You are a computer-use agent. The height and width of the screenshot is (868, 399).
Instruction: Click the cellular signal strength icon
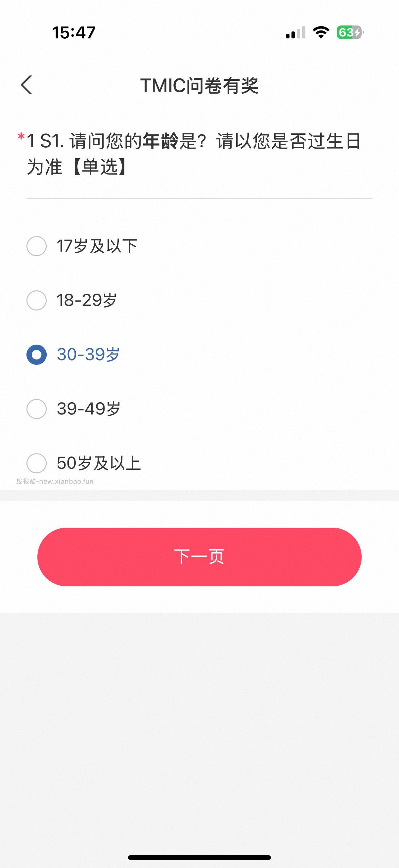click(x=296, y=33)
